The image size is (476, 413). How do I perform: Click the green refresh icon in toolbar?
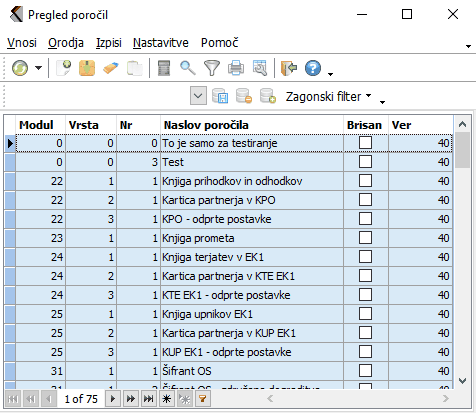point(20,68)
